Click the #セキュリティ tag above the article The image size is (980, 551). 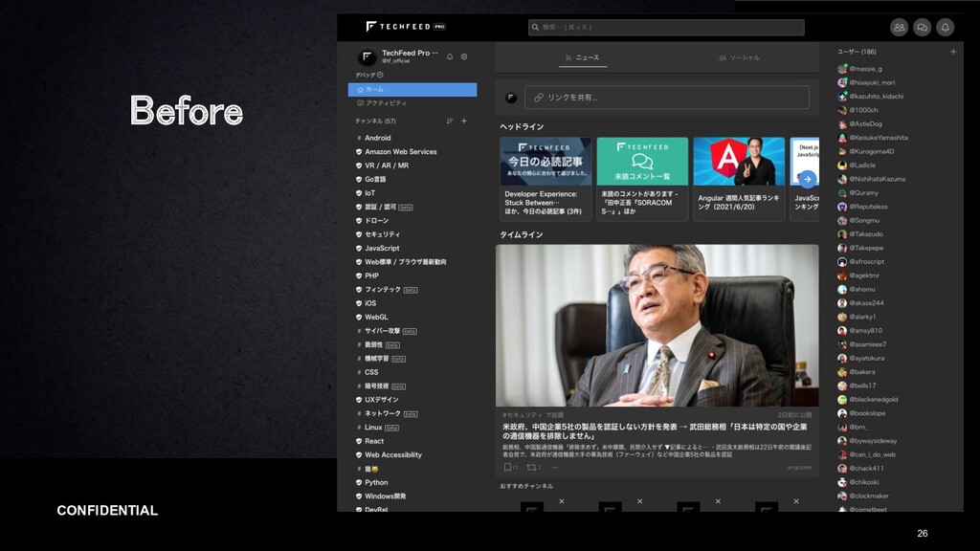tap(523, 415)
